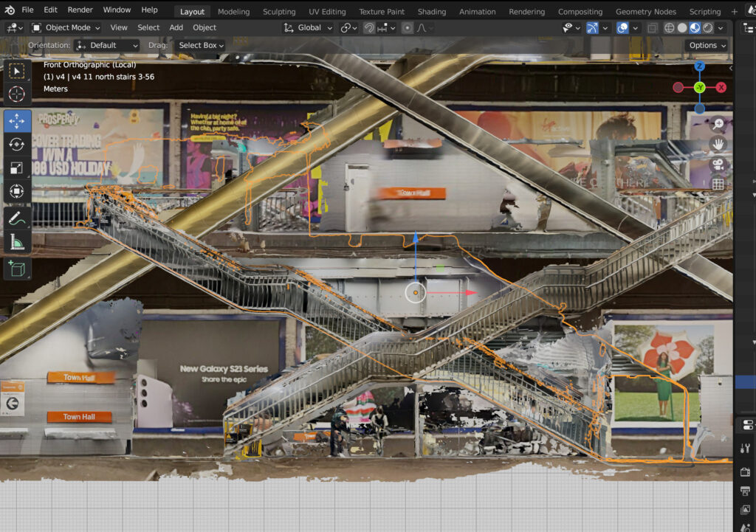Select the Measure tool
The width and height of the screenshot is (756, 532).
17,242
